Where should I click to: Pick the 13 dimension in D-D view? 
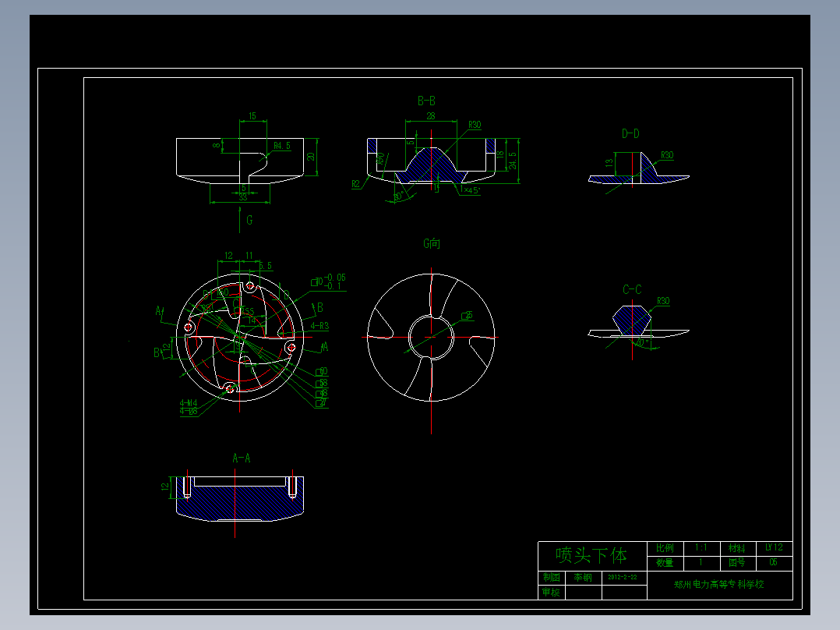click(x=609, y=163)
